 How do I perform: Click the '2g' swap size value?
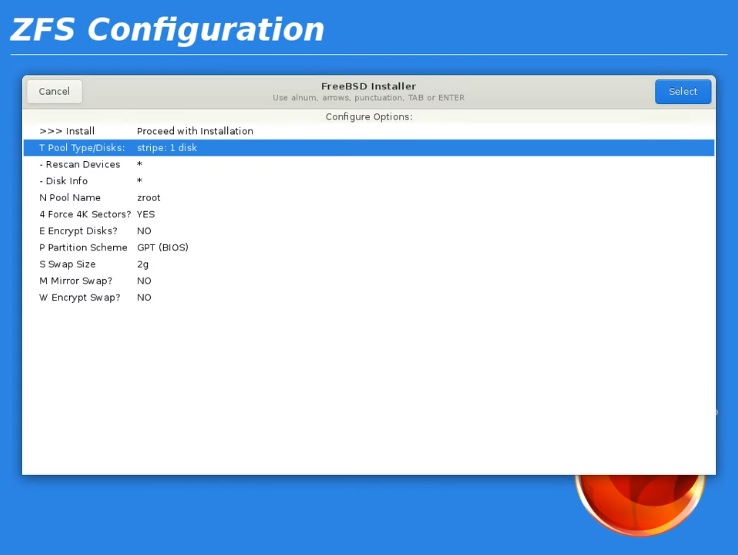pos(143,264)
